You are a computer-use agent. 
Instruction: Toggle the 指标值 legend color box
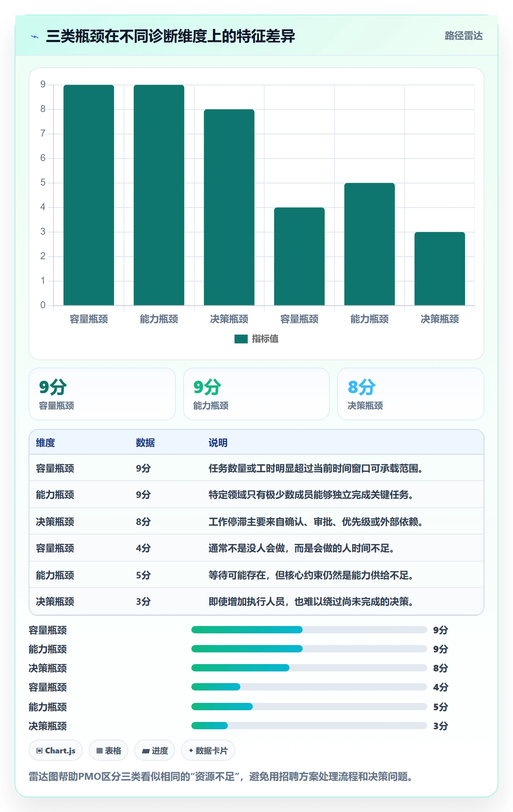pyautogui.click(x=241, y=339)
